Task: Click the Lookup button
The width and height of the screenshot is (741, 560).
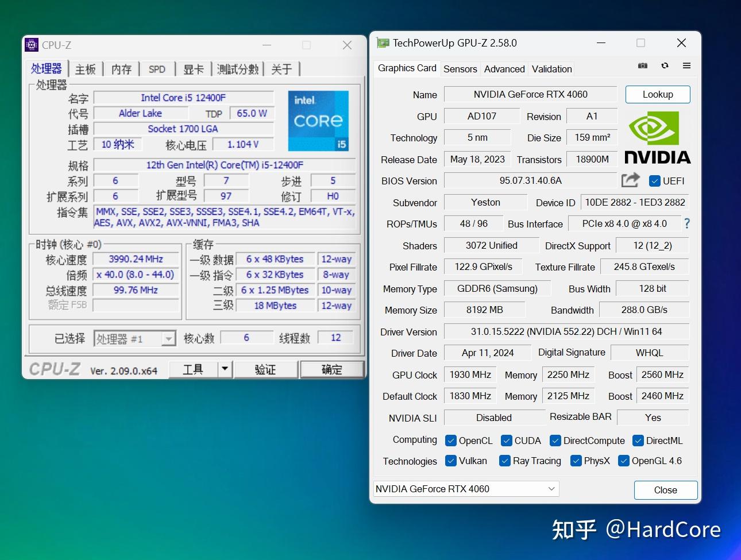Action: point(657,94)
